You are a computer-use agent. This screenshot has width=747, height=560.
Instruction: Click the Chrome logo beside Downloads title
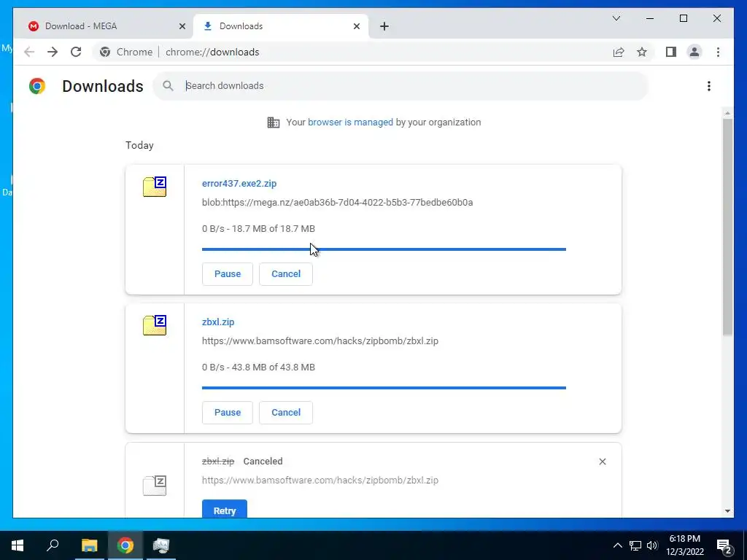(x=37, y=86)
